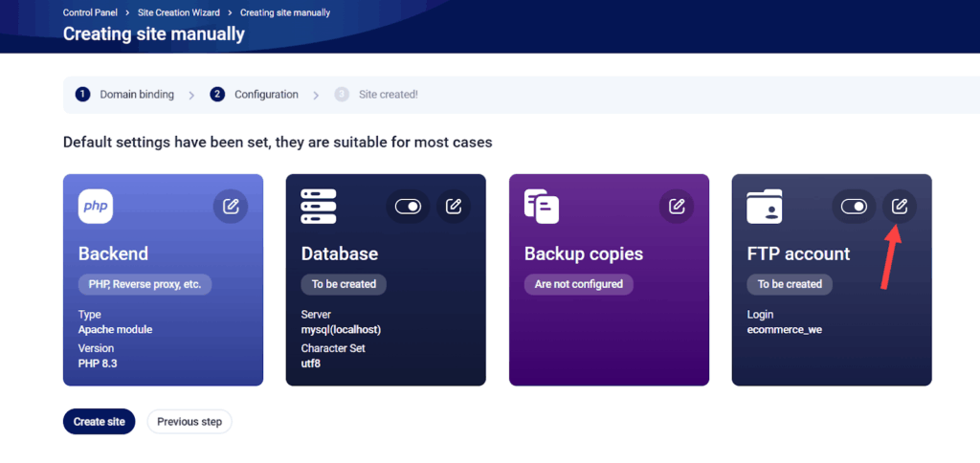
Task: Open the Database edit pencil icon
Action: tap(454, 206)
